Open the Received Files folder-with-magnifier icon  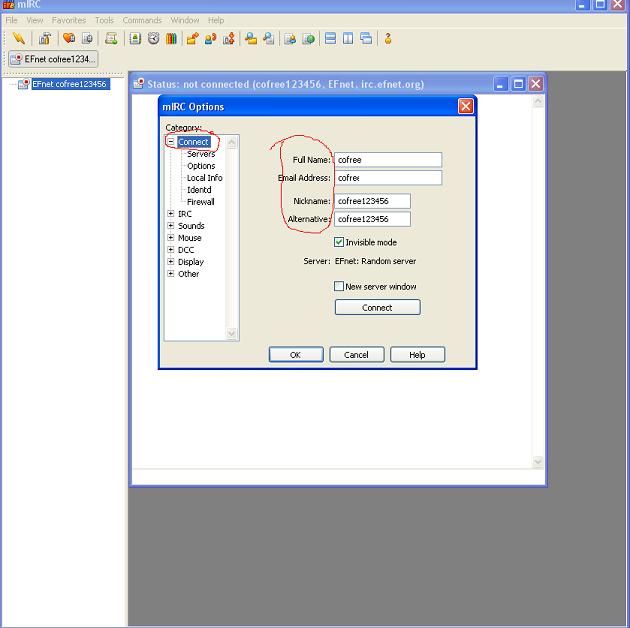pyautogui.click(x=251, y=39)
